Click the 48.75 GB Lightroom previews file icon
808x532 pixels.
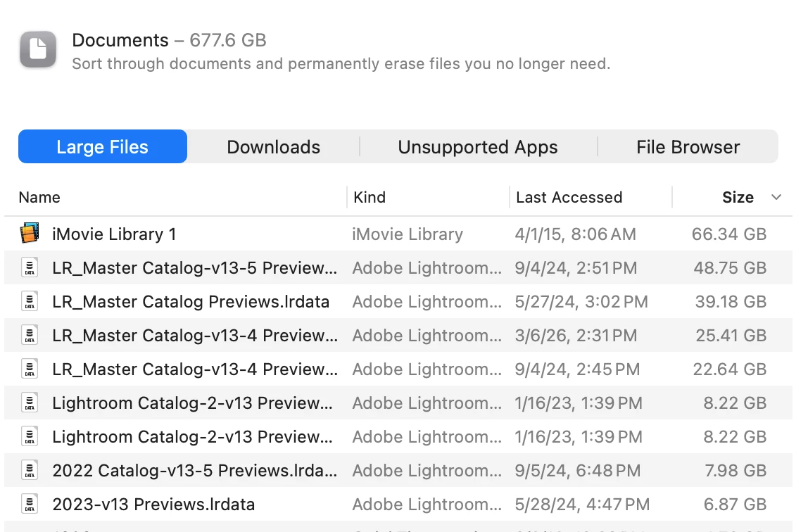[x=30, y=267]
